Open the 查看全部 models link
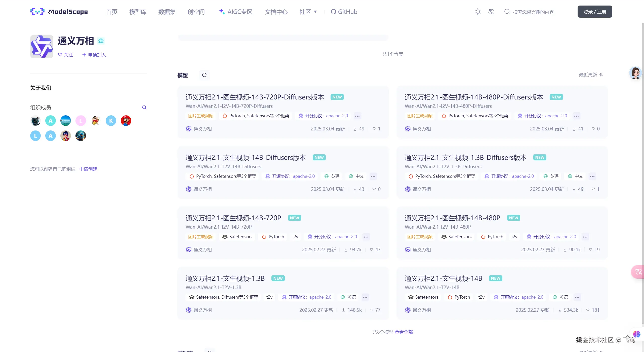 click(404, 332)
